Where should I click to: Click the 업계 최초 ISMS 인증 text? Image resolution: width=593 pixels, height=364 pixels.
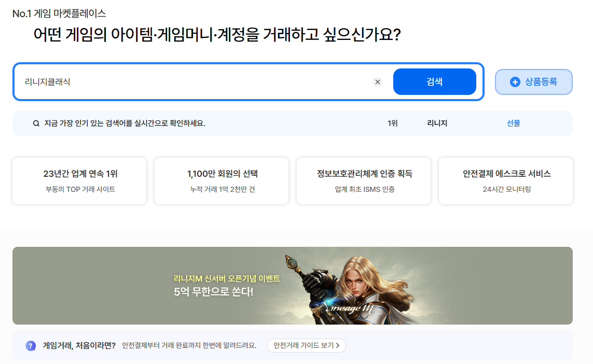365,189
